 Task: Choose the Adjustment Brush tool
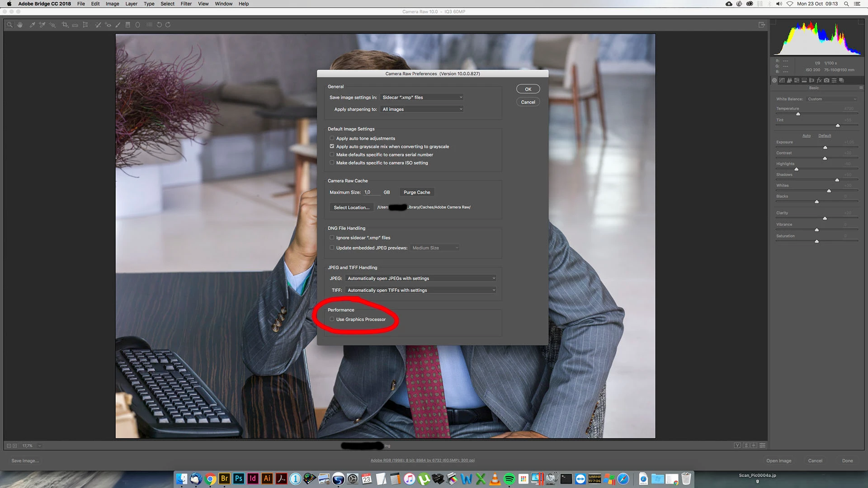point(118,25)
